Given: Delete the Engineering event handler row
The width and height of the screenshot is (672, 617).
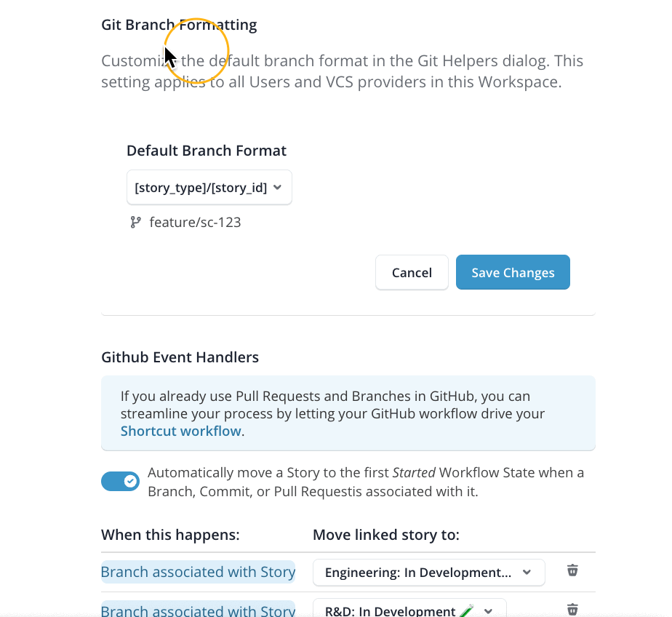Looking at the screenshot, I should tap(572, 570).
